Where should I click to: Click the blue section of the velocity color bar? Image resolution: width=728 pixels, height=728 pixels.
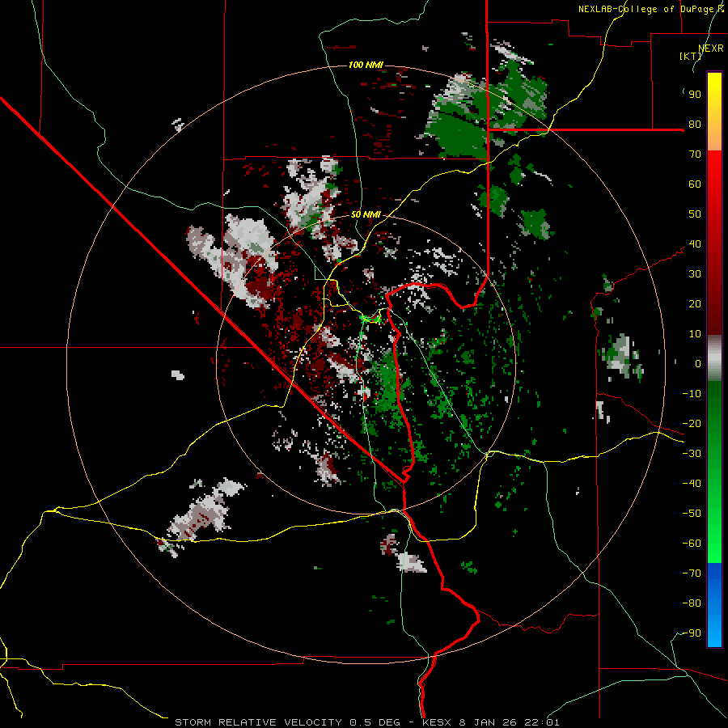coord(714,605)
